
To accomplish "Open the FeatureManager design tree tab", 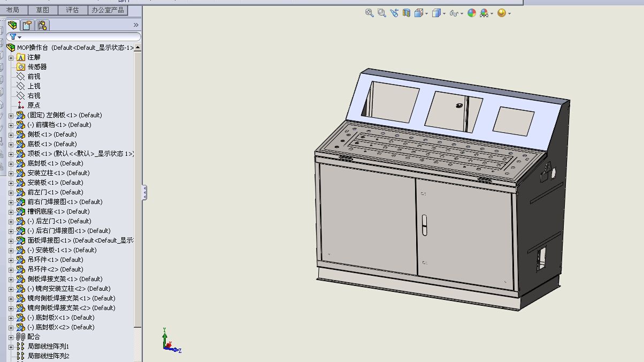I will [x=12, y=25].
